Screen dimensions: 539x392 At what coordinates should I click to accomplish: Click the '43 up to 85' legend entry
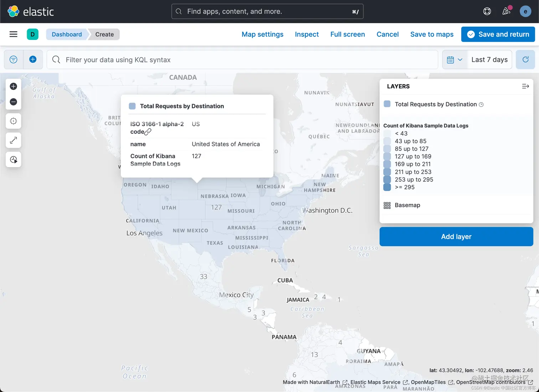(x=410, y=141)
